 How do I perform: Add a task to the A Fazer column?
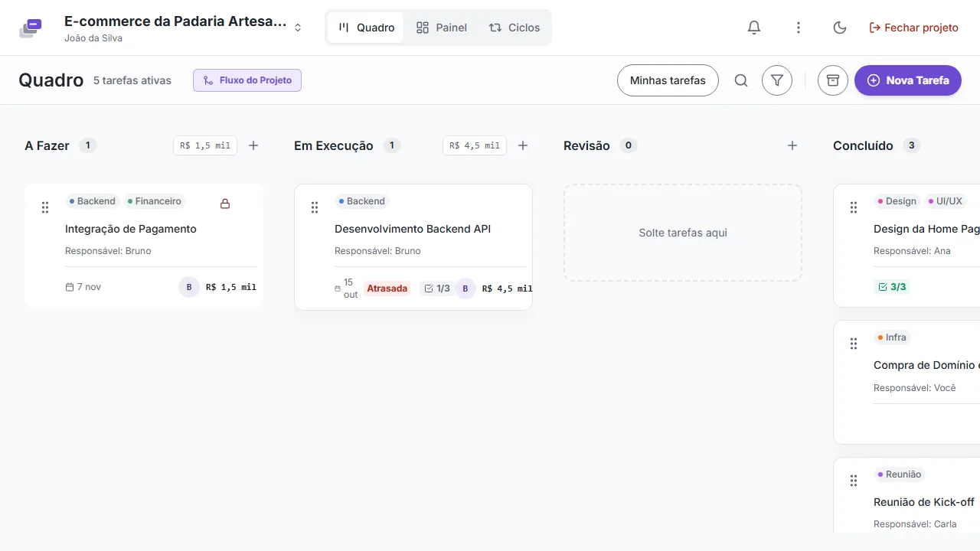[253, 145]
